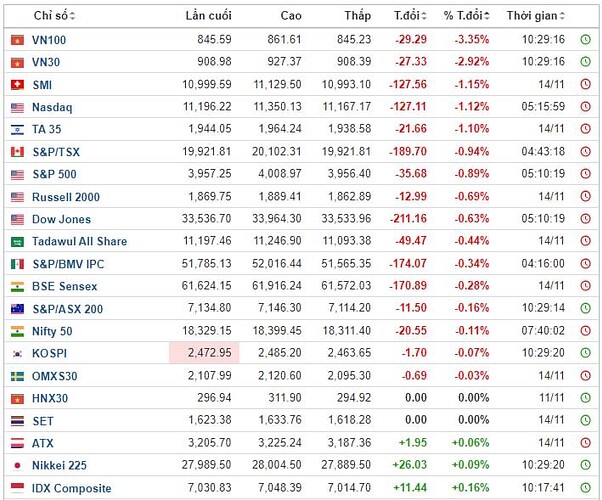Click the Australian flag beside S&P/ASX 200
Image resolution: width=602 pixels, height=500 pixels.
pyautogui.click(x=16, y=309)
